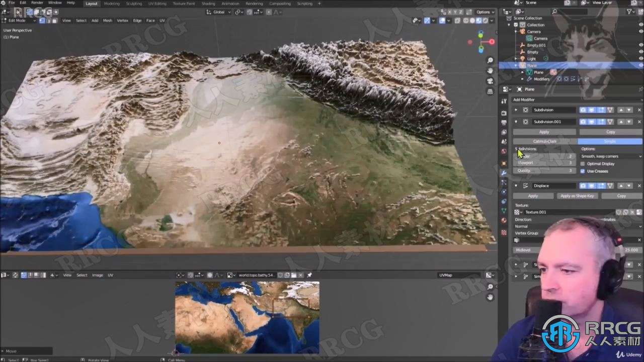
Task: Open the Render menu
Action: [x=37, y=3]
